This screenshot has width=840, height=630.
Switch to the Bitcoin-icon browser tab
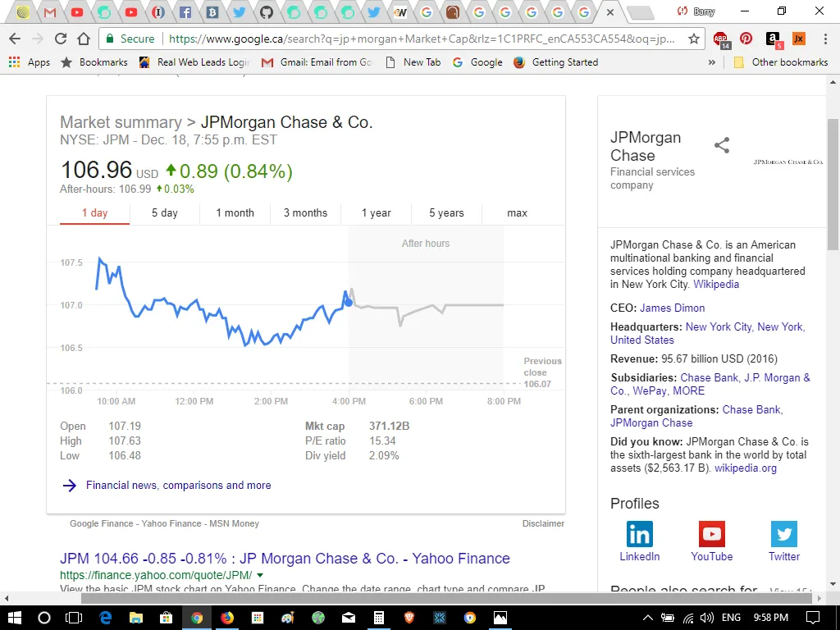(x=212, y=11)
